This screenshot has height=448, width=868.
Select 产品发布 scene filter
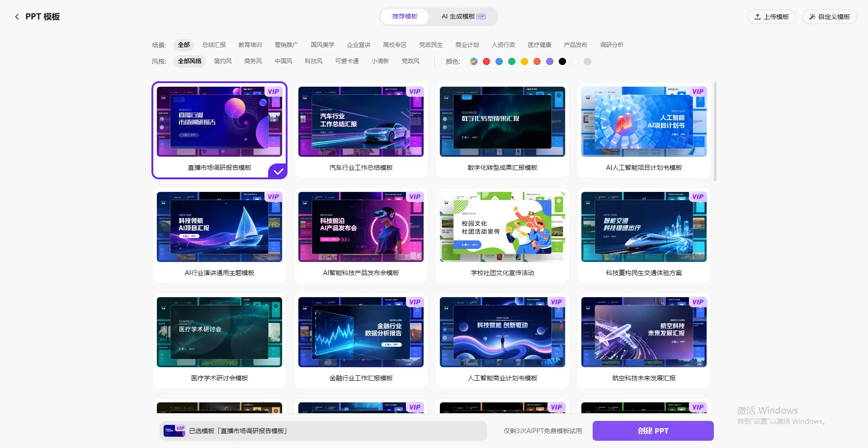[x=576, y=45]
